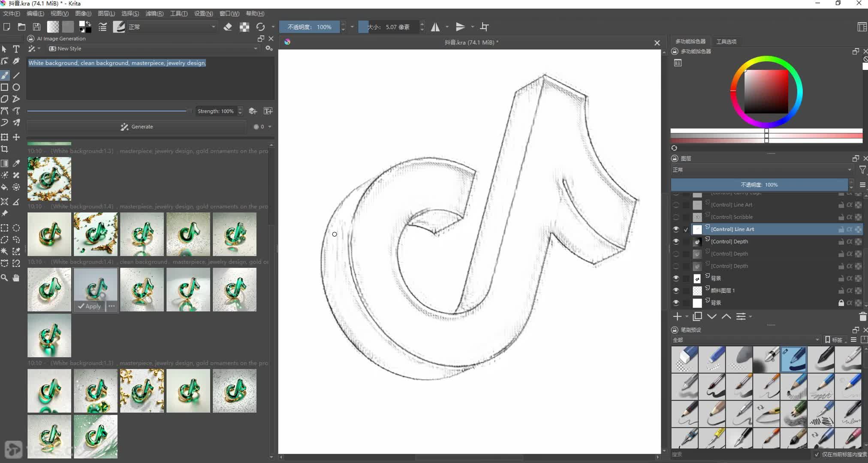Toggle eraser mode in the top toolbar
Viewport: 868px width, 463px height.
[x=228, y=27]
